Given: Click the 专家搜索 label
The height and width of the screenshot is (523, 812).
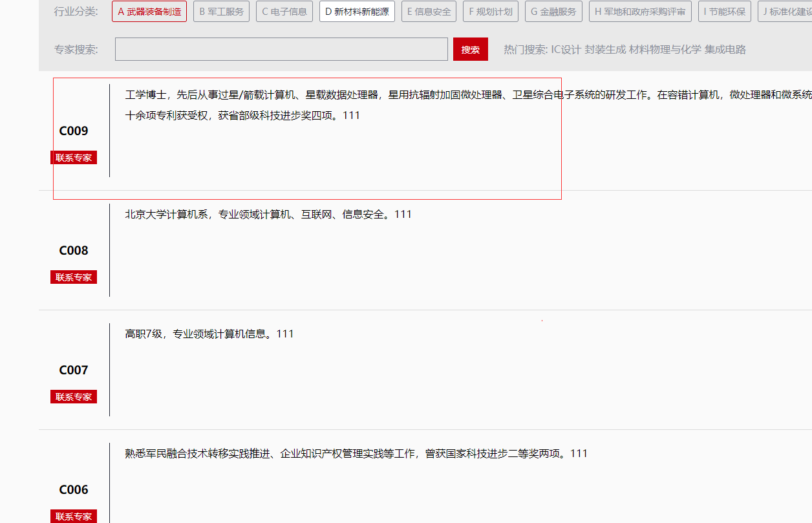Looking at the screenshot, I should [x=76, y=49].
